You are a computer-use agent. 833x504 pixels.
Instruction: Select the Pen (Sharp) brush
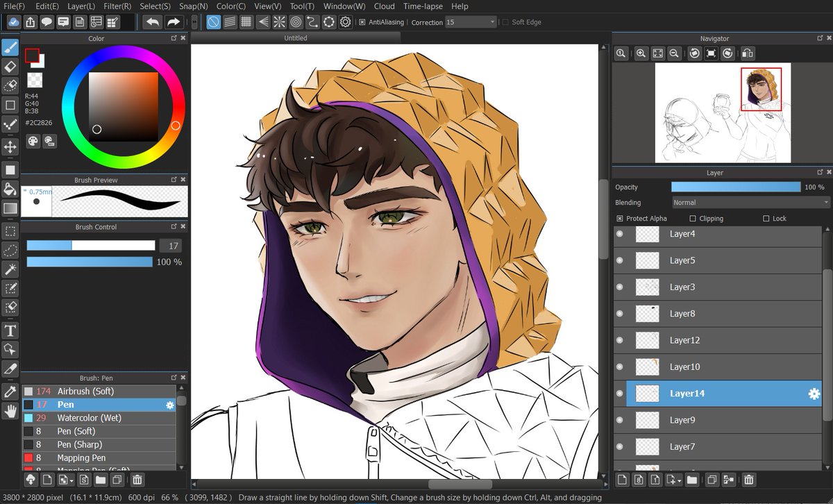99,444
